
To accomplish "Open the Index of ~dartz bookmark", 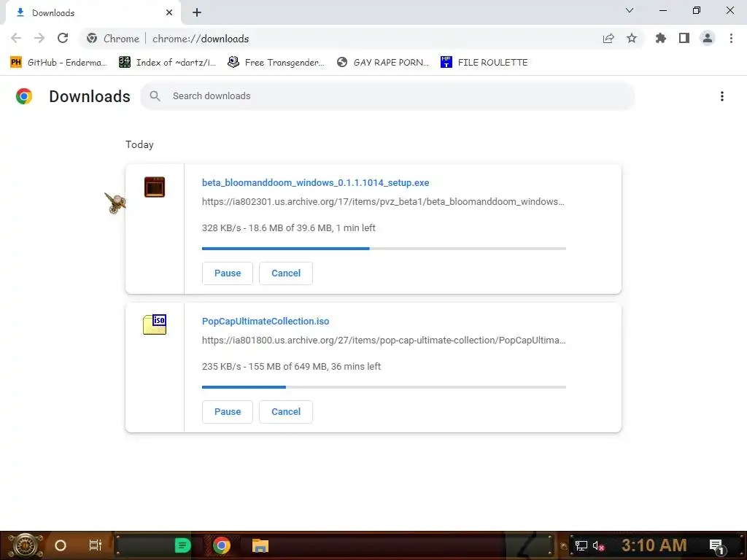I will point(167,63).
